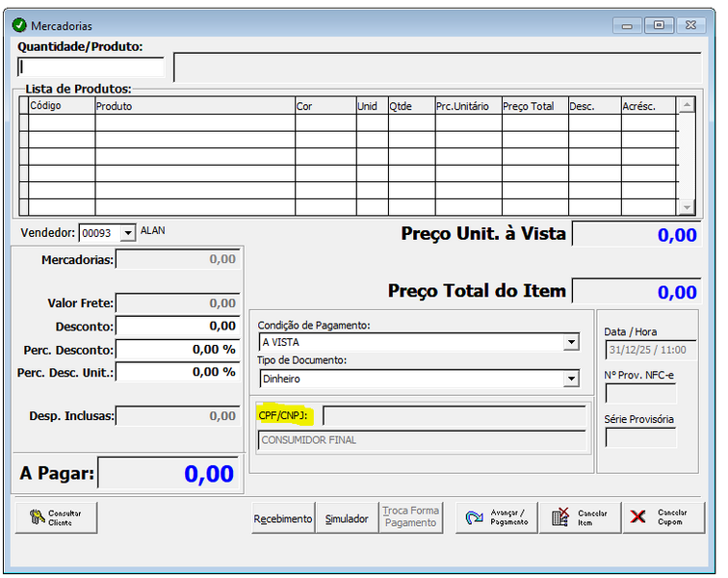The image size is (728, 578).
Task: Click the Código column header
Action: click(x=61, y=106)
